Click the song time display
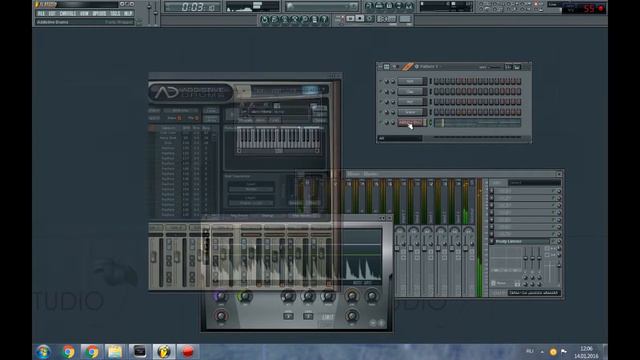 (193, 7)
